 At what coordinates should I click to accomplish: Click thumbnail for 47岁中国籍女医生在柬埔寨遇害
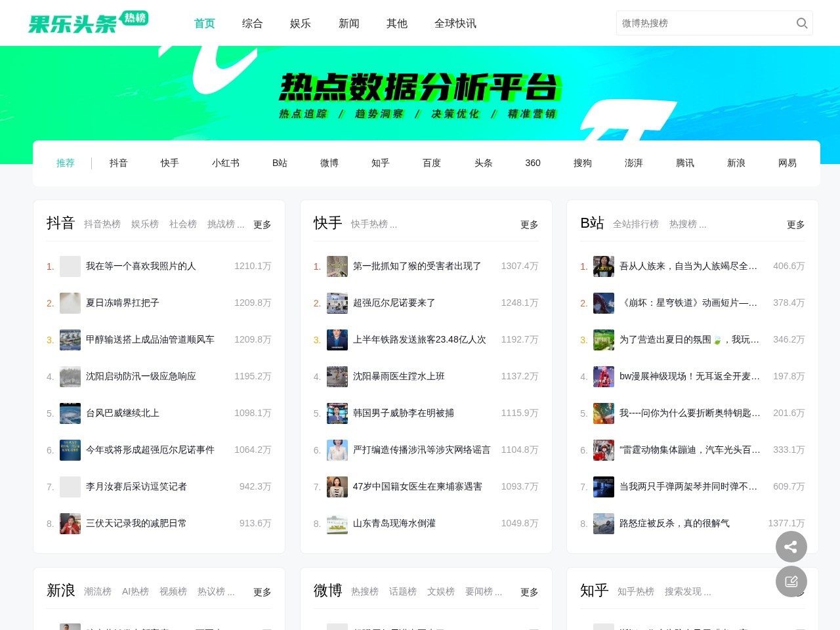coord(337,487)
